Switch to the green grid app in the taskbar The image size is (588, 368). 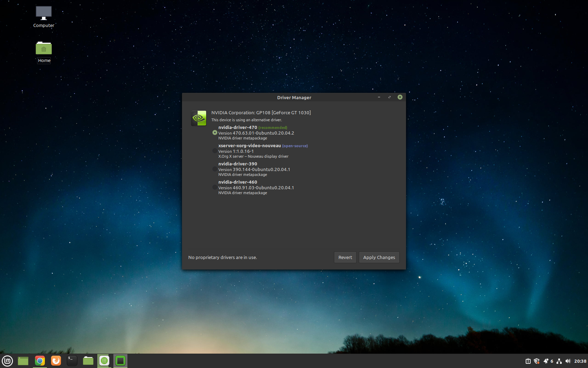pos(104,361)
